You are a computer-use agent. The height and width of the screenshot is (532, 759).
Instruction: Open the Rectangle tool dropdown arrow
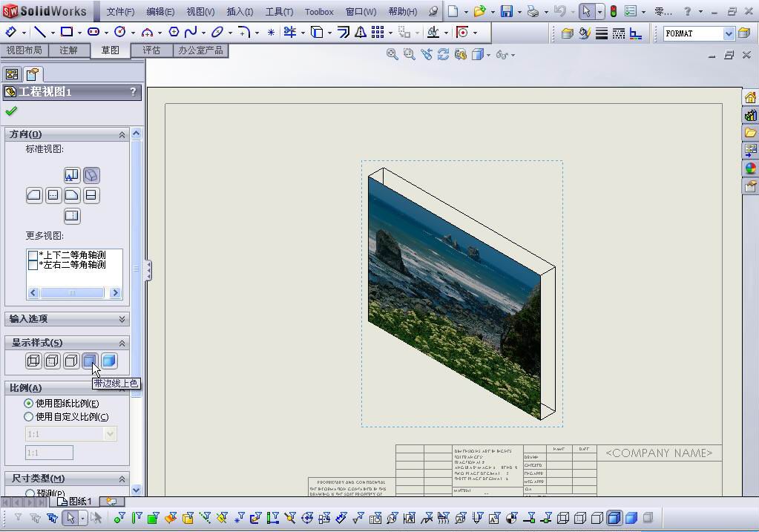click(79, 33)
